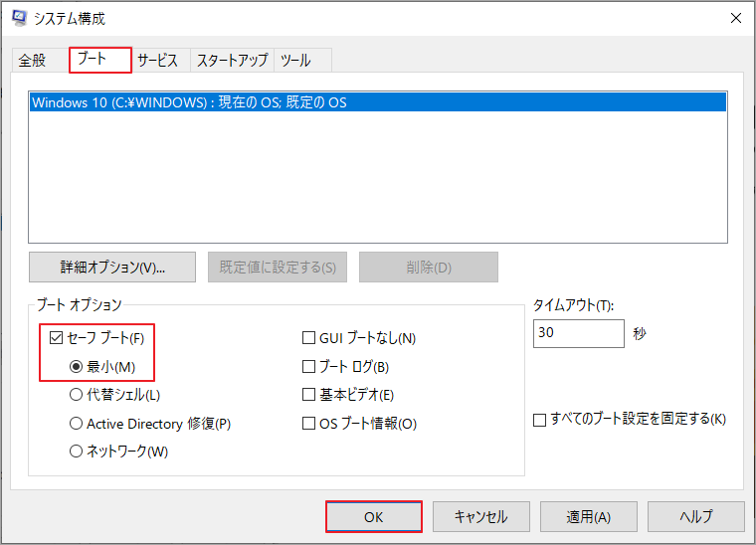Apply changes with 適用(A)
This screenshot has width=756, height=545.
[589, 516]
